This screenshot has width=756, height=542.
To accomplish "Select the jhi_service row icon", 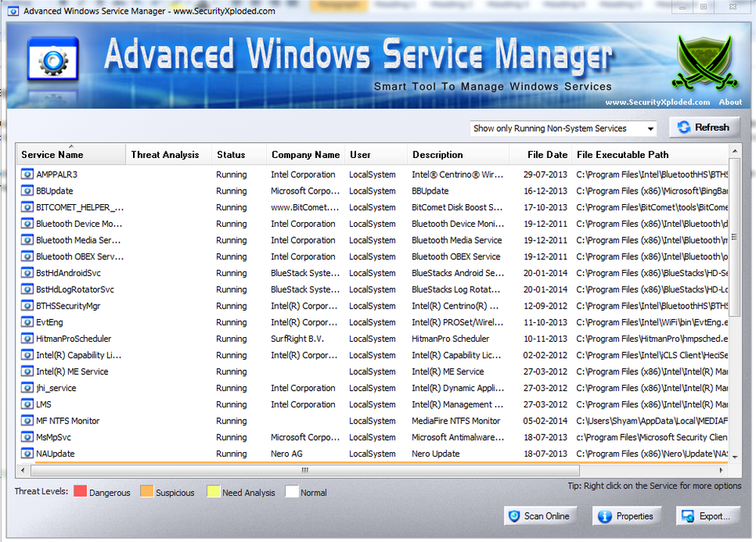I will coord(27,387).
